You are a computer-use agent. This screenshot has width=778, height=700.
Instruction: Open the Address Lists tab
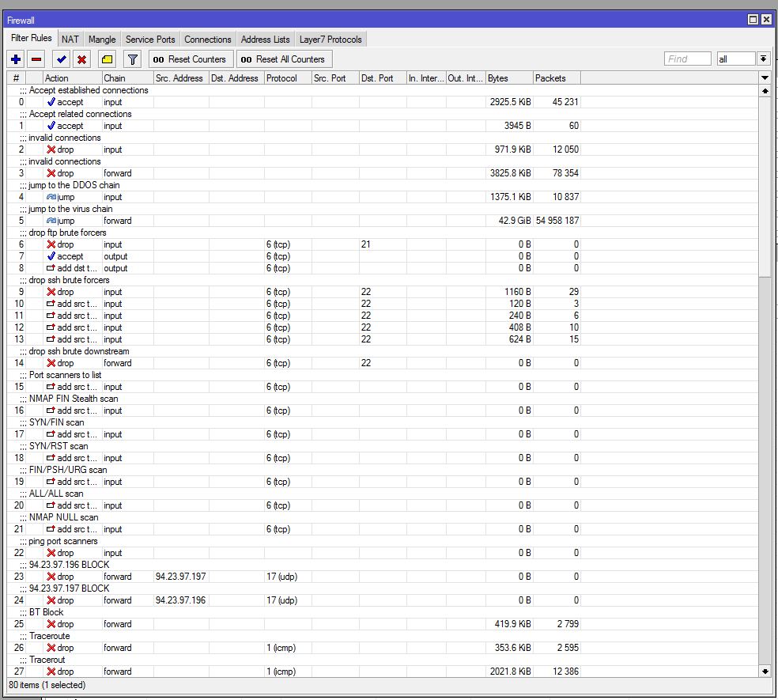click(266, 40)
